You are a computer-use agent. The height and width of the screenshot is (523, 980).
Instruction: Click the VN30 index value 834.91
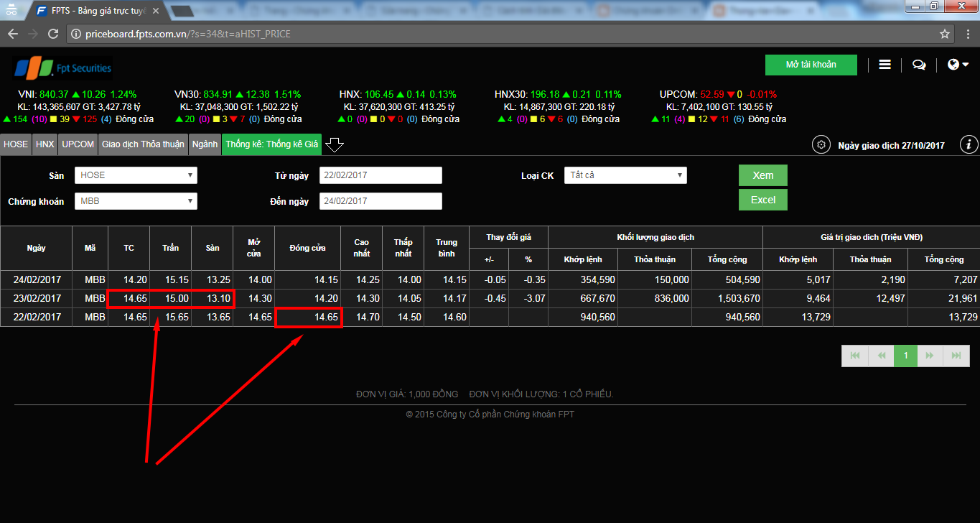pos(218,94)
